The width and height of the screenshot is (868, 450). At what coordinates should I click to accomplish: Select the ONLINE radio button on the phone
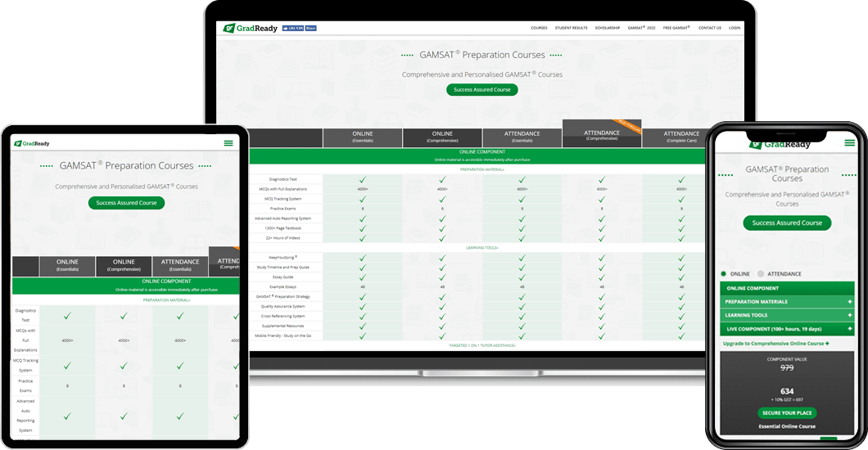pos(724,273)
